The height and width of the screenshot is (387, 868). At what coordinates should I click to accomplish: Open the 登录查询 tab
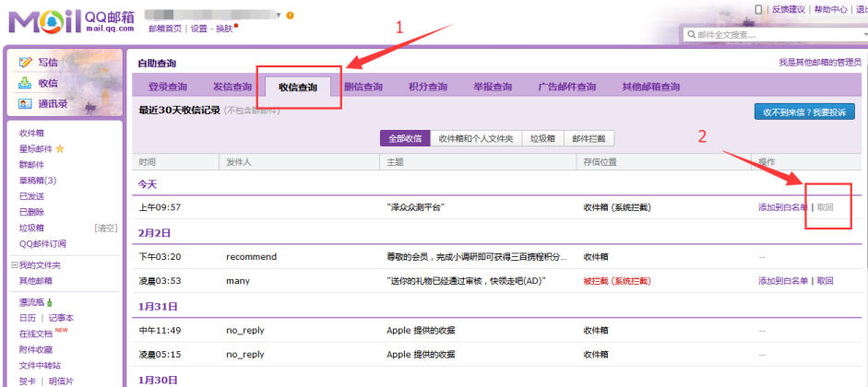pyautogui.click(x=167, y=88)
